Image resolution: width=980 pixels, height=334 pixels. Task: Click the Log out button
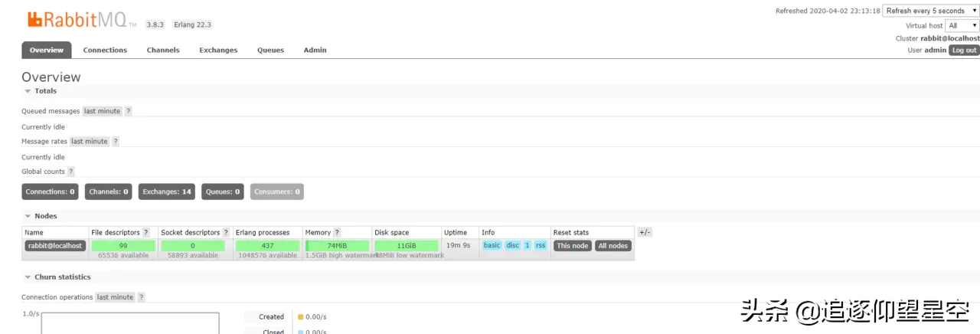(x=964, y=50)
